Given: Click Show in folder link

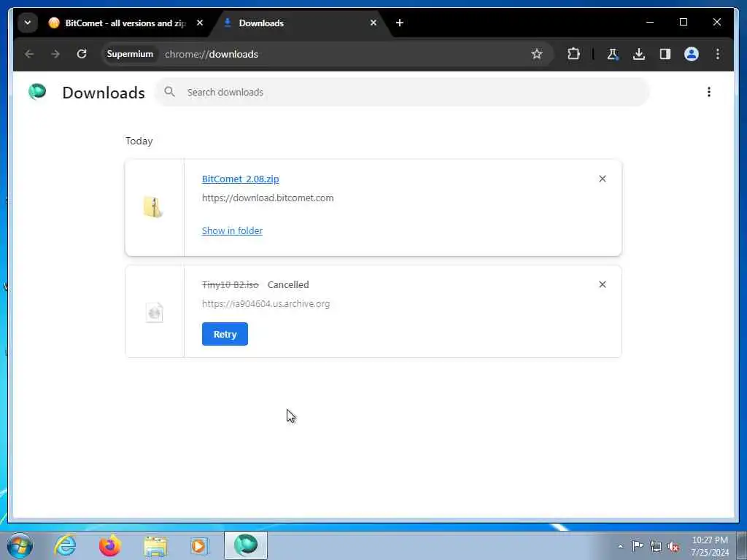Looking at the screenshot, I should click(x=232, y=230).
